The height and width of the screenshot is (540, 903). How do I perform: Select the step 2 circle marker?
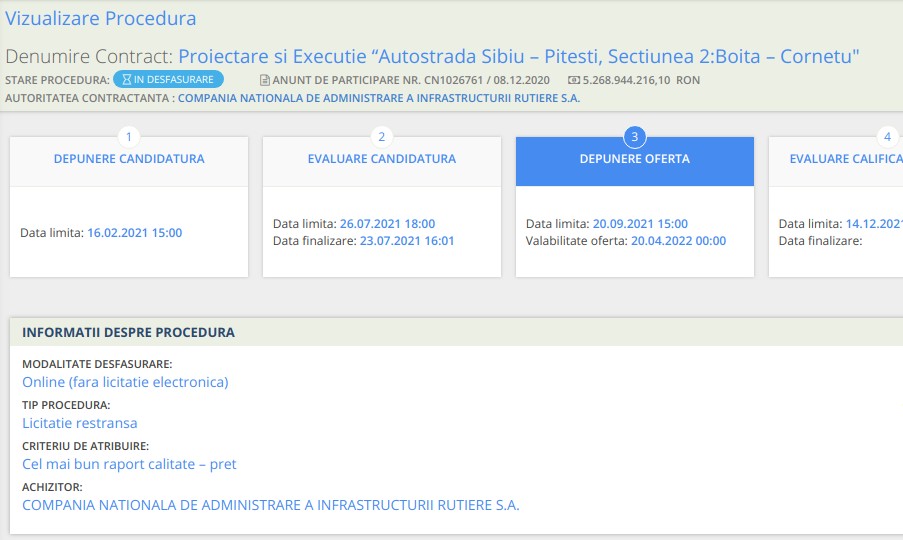tap(381, 137)
